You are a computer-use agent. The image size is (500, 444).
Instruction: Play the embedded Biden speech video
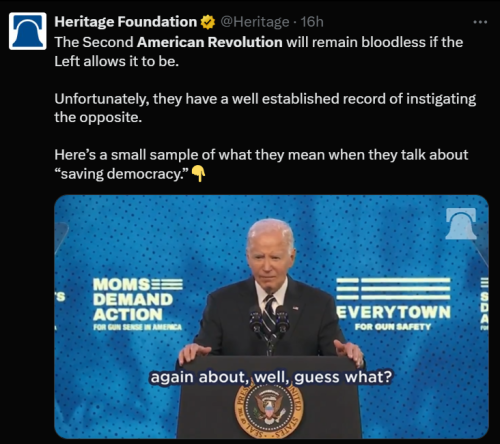pyautogui.click(x=271, y=317)
